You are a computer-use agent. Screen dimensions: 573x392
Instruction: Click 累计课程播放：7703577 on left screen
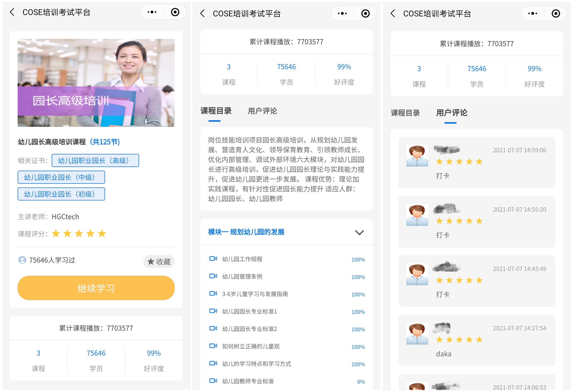(96, 328)
